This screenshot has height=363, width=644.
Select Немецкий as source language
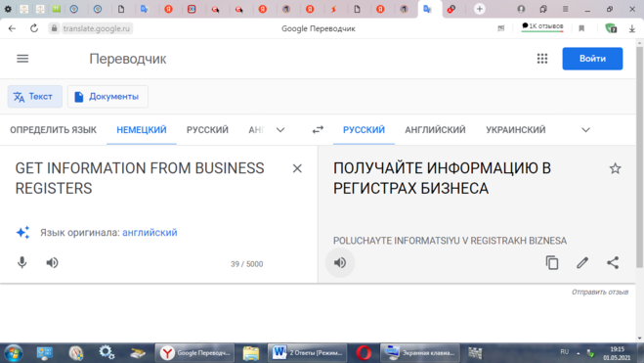(x=142, y=130)
